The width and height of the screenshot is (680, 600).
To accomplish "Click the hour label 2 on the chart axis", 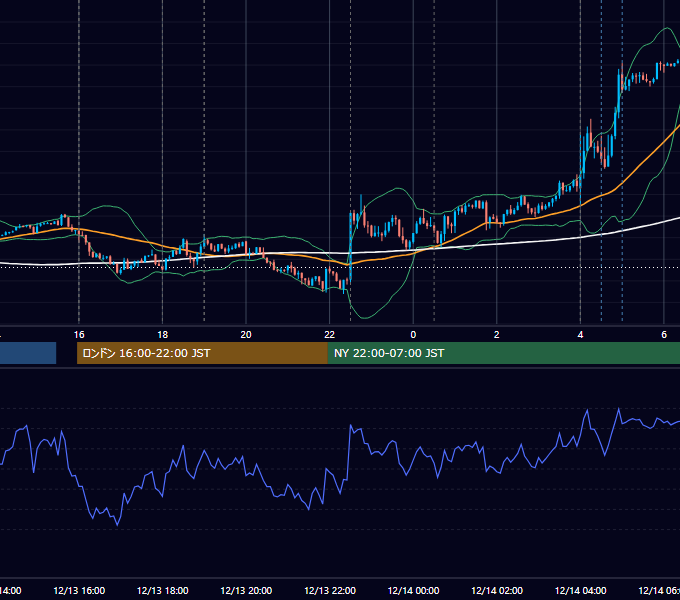I will click(497, 335).
